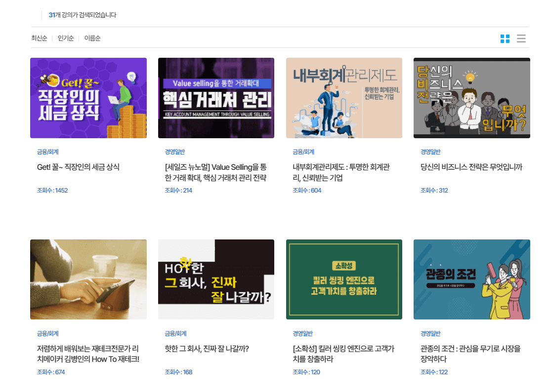Viewport: 549px width, 392px height.
Task: Sort by 인기순
Action: (66, 38)
